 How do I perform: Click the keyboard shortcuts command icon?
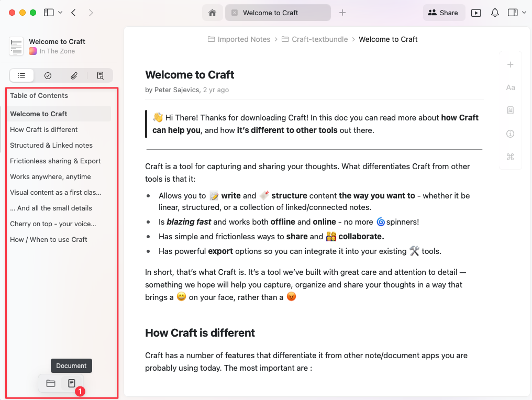(510, 157)
